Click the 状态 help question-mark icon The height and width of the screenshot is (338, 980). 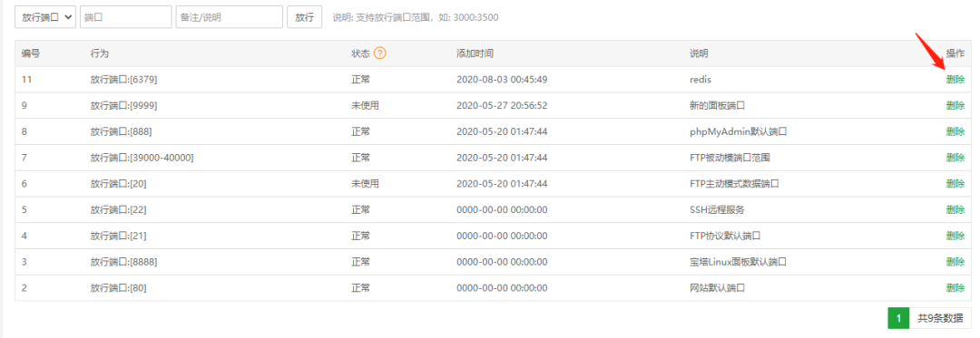point(380,53)
